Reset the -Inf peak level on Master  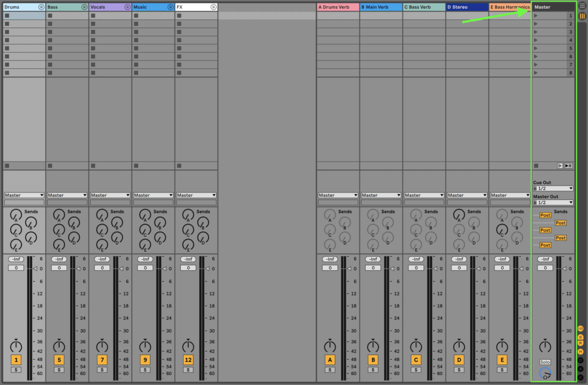[546, 259]
